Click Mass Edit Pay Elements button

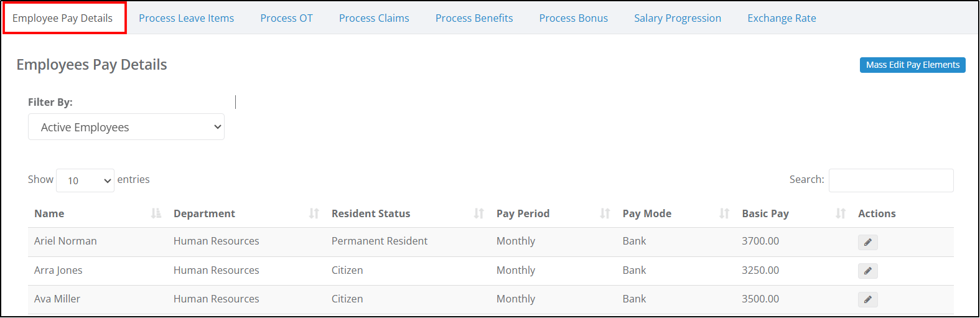913,65
